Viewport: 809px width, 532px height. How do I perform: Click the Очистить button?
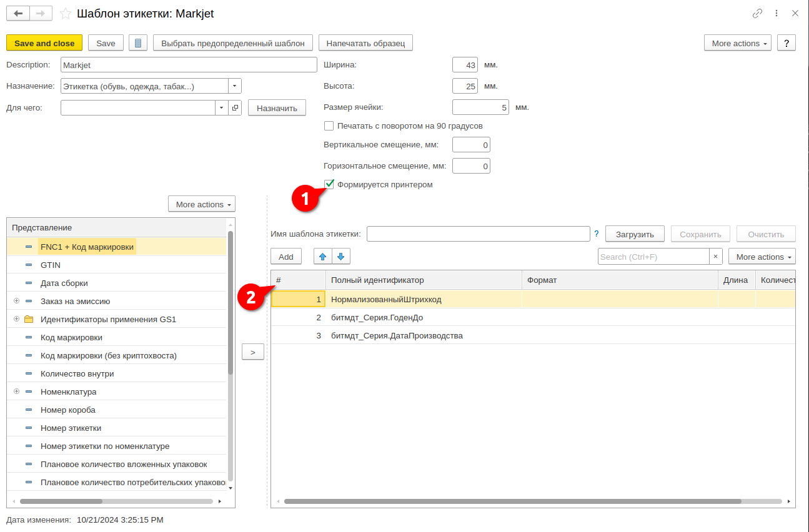766,234
